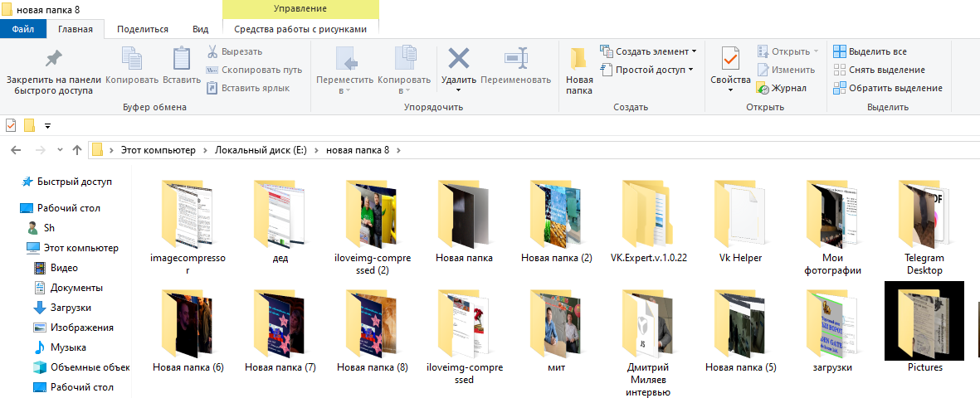Click the Delete (Удалить) red X icon
980x398 pixels.
[458, 58]
